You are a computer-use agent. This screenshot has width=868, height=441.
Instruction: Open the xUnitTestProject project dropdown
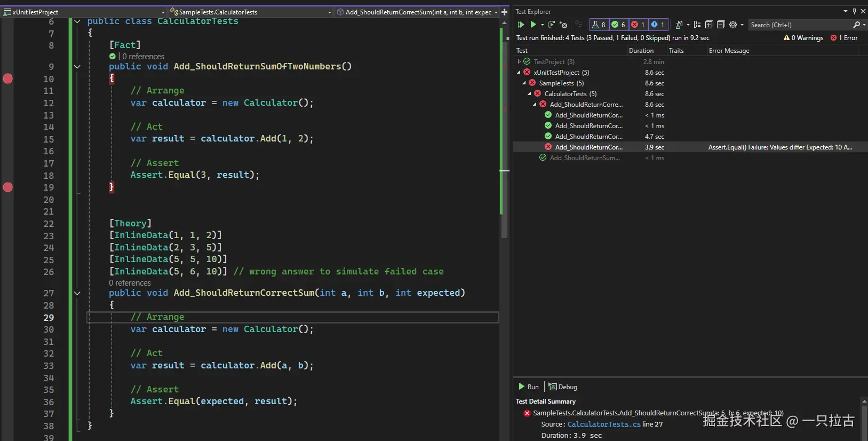(163, 12)
